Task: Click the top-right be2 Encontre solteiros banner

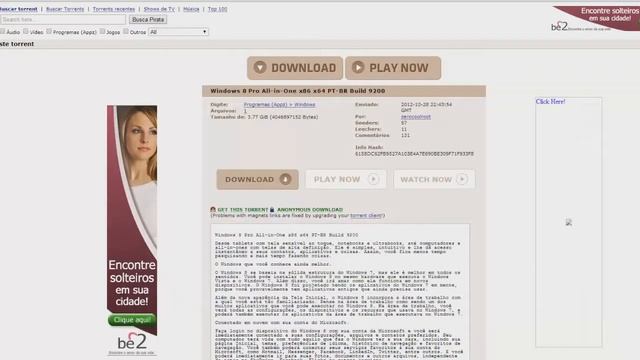Action: (x=596, y=18)
